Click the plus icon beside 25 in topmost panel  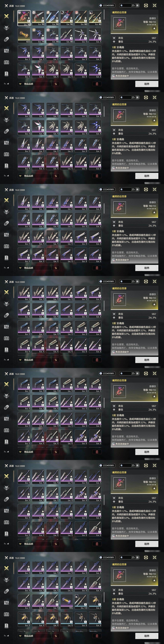click(x=137, y=5)
